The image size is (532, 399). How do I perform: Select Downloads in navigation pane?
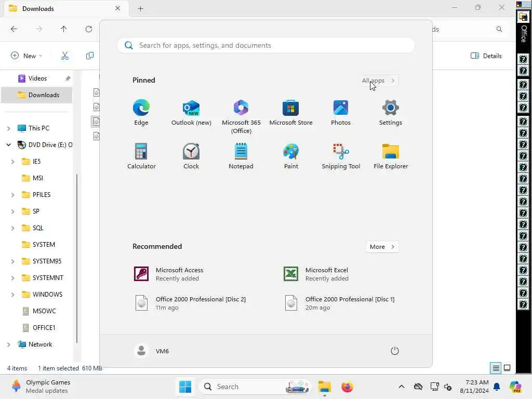click(37, 95)
